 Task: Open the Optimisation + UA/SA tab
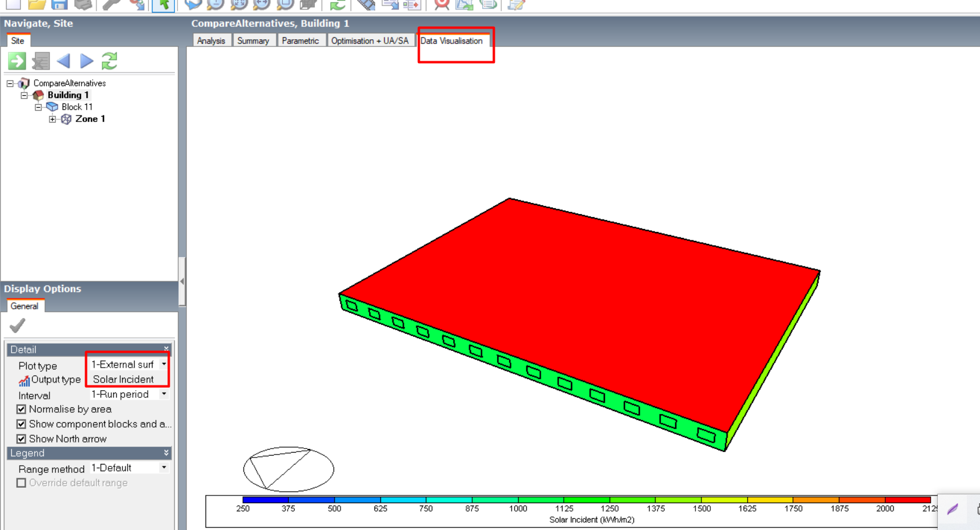point(370,40)
